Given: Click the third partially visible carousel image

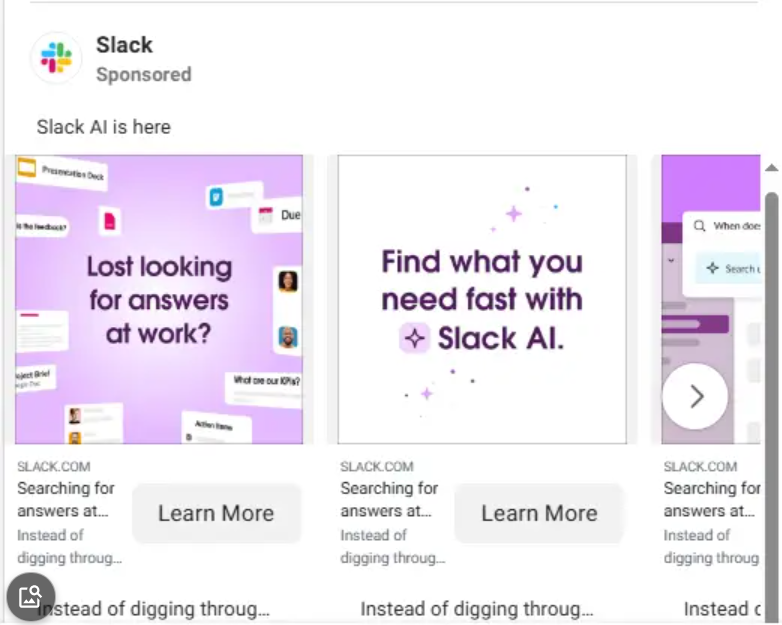Looking at the screenshot, I should coord(711,299).
